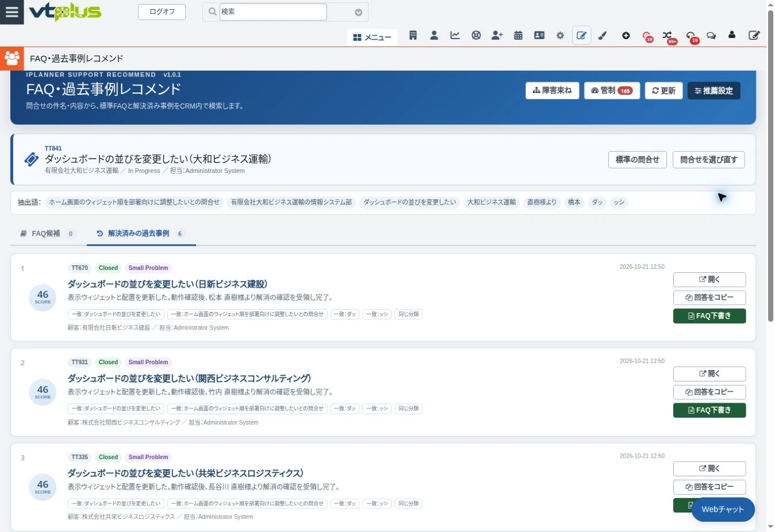
Task: Copy answer for 関西ビジネスコンサルティング case
Action: coord(709,392)
